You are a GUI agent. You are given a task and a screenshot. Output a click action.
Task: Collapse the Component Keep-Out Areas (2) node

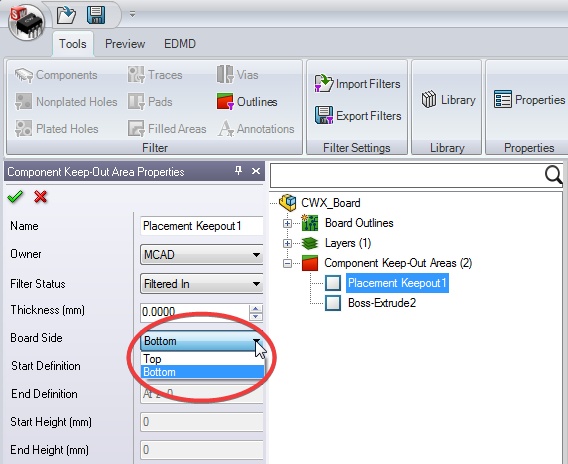[287, 263]
